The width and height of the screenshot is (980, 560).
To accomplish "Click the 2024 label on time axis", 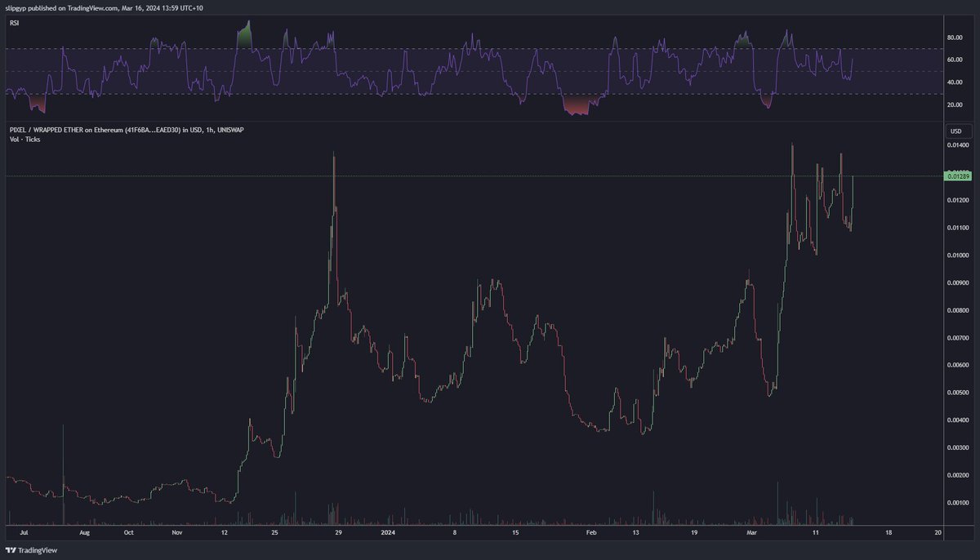I will 386,531.
